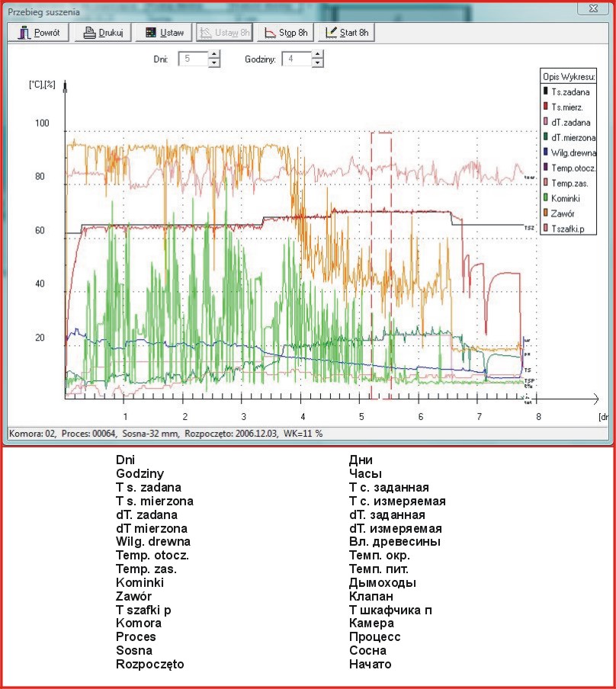Image resolution: width=616 pixels, height=689 pixels.
Task: Click the printer icon on Drukuj
Action: click(90, 33)
